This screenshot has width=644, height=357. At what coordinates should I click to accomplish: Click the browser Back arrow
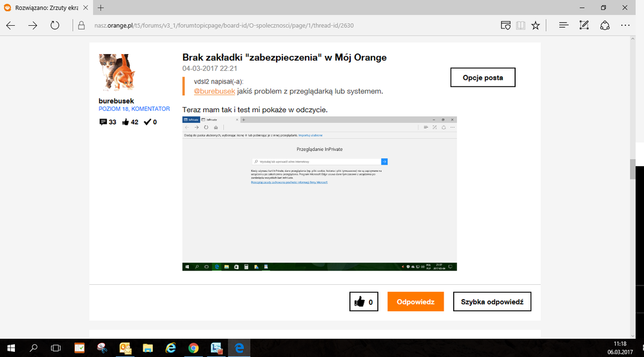[x=11, y=26]
